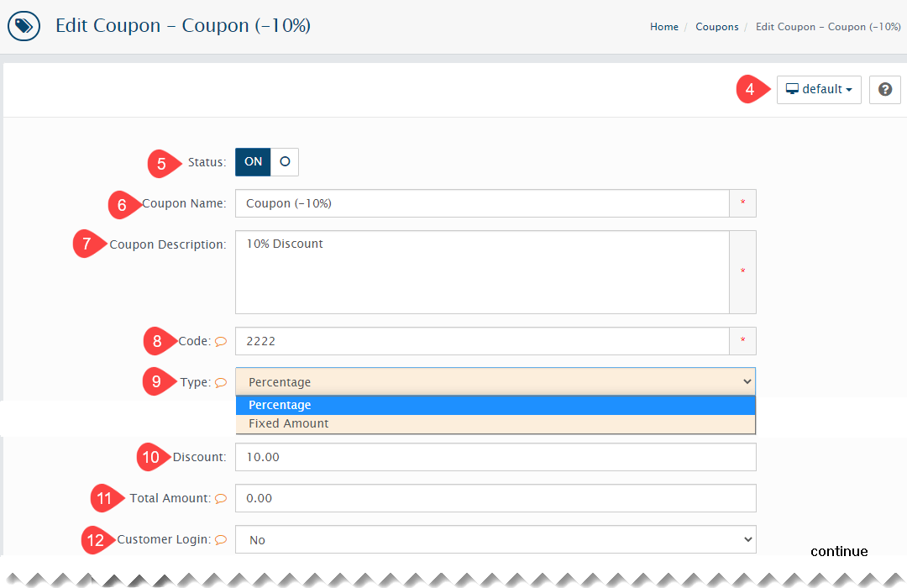
Task: Click the Discount value field
Action: pos(495,457)
